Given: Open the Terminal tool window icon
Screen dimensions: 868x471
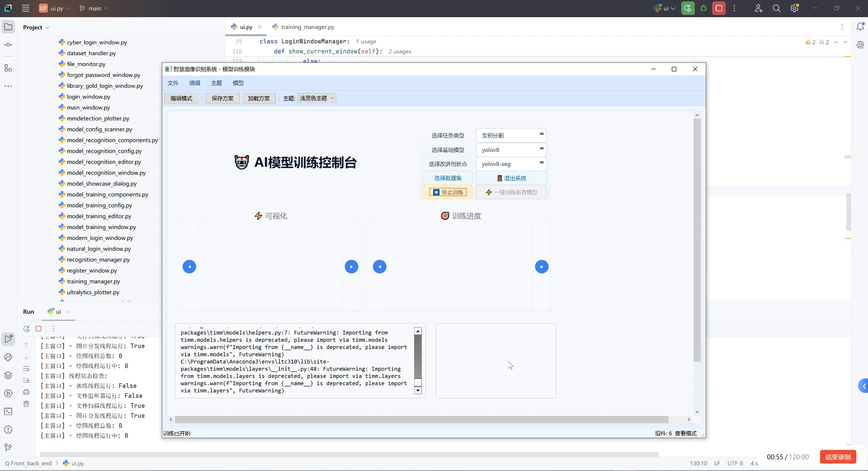Looking at the screenshot, I should pos(8,411).
